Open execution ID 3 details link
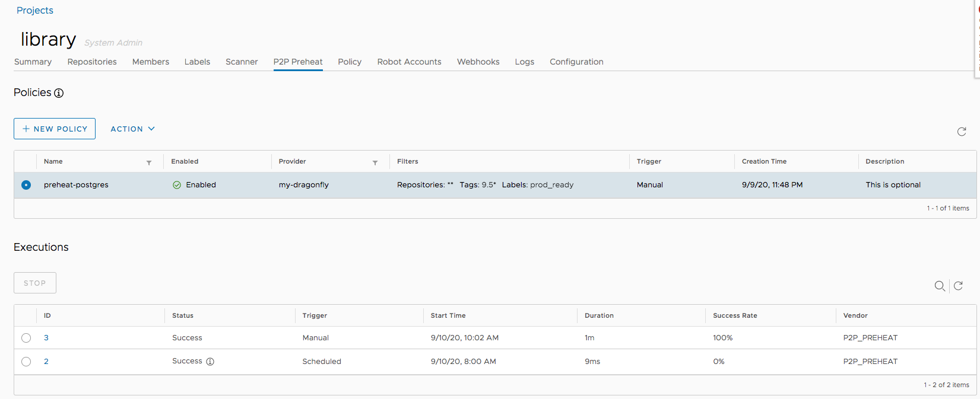 pos(46,338)
